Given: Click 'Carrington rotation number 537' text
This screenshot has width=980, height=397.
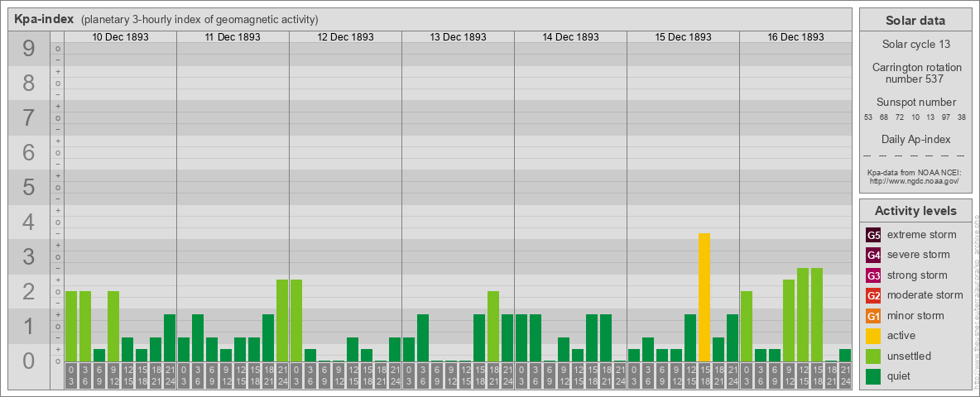Looking at the screenshot, I should click(x=915, y=73).
